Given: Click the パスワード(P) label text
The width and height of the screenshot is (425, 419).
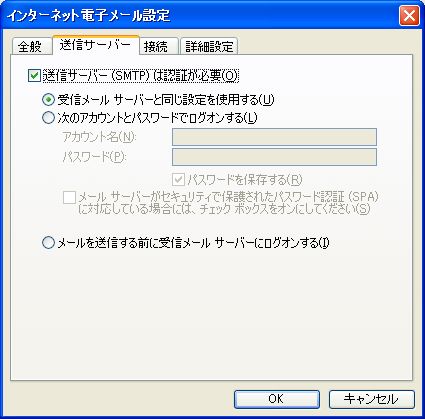Looking at the screenshot, I should [94, 157].
